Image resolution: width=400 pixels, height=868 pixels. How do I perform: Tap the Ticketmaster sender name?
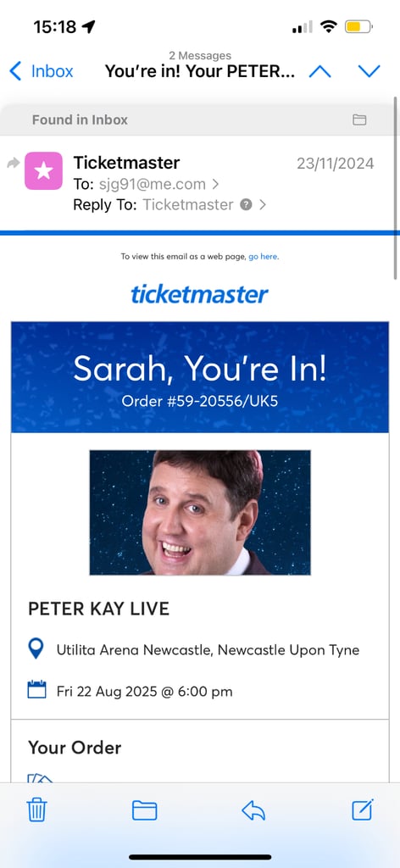coord(126,163)
